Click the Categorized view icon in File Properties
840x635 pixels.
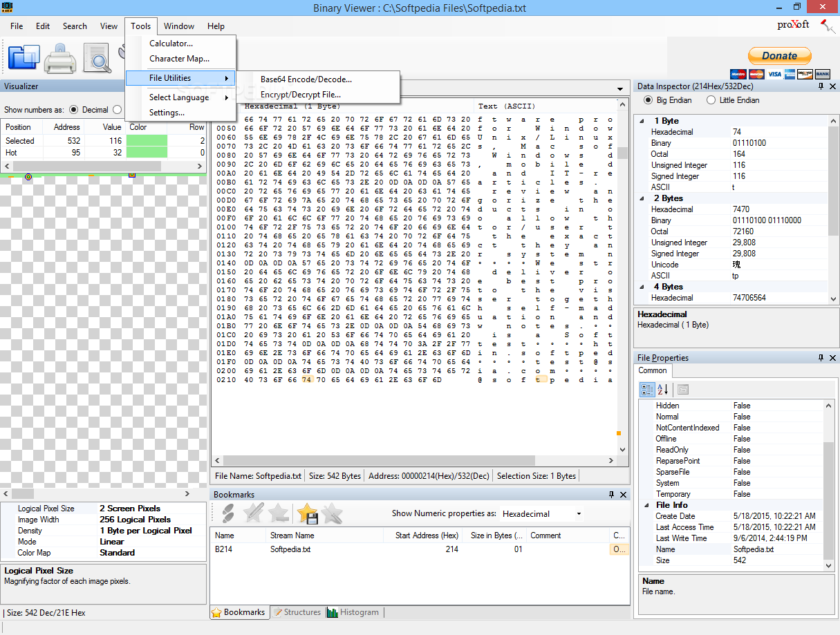[647, 390]
